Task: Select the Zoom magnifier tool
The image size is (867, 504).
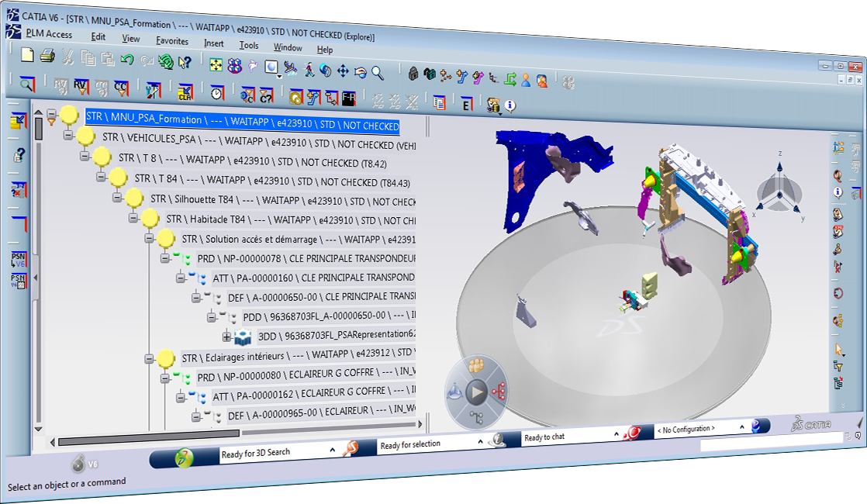Action: pyautogui.click(x=378, y=72)
